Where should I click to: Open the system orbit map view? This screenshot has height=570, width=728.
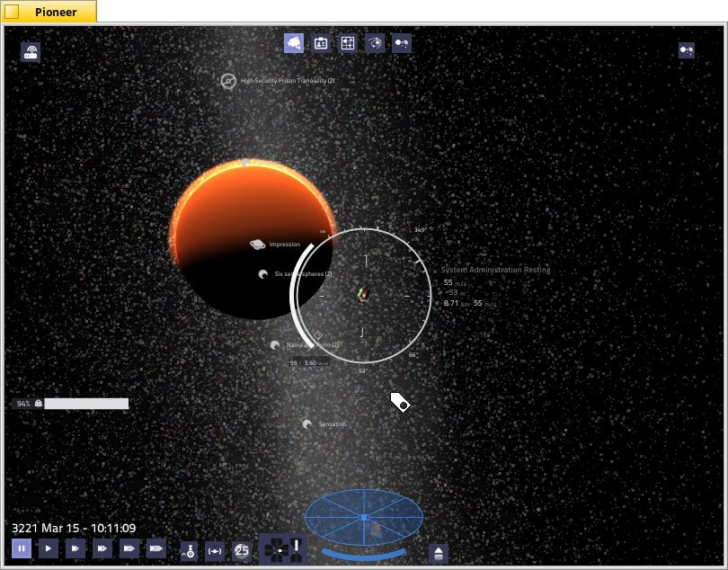pyautogui.click(x=375, y=43)
